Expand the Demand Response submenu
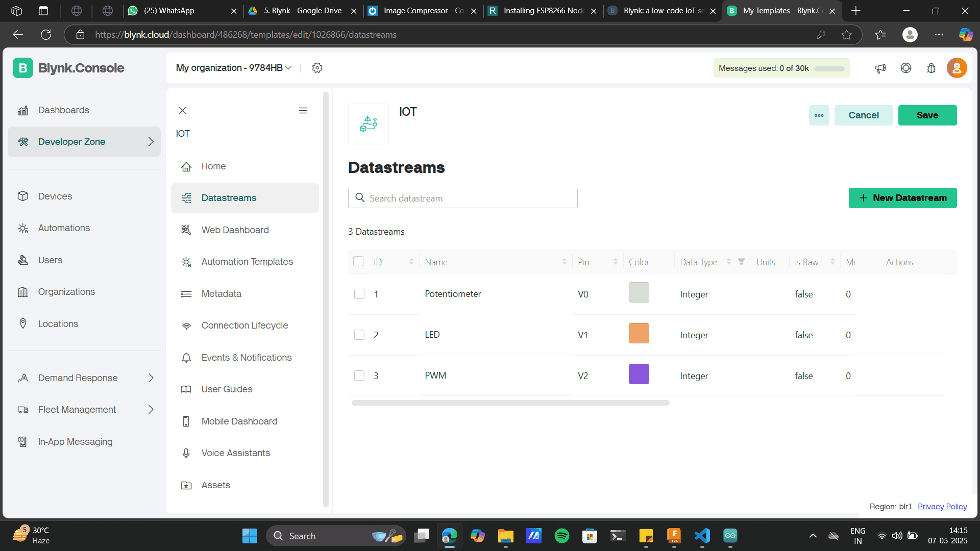 click(x=151, y=378)
